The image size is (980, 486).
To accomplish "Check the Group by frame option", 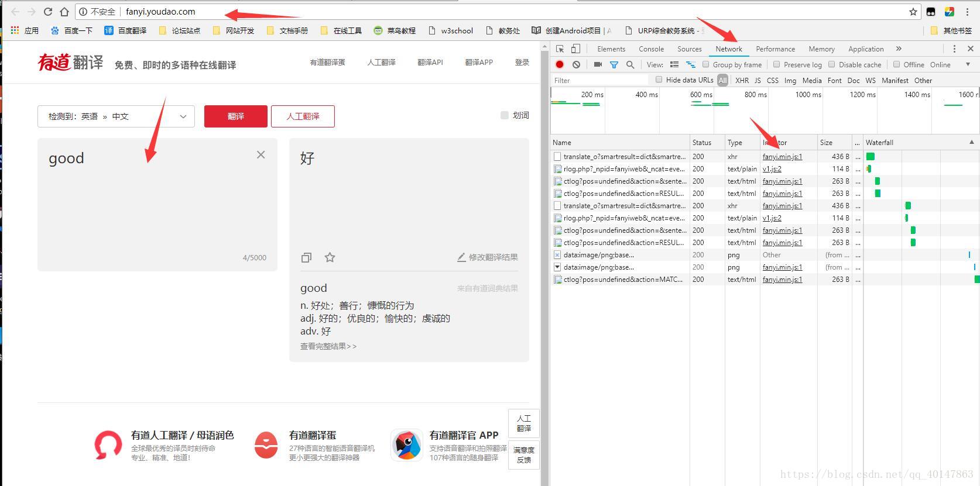I will pyautogui.click(x=705, y=64).
